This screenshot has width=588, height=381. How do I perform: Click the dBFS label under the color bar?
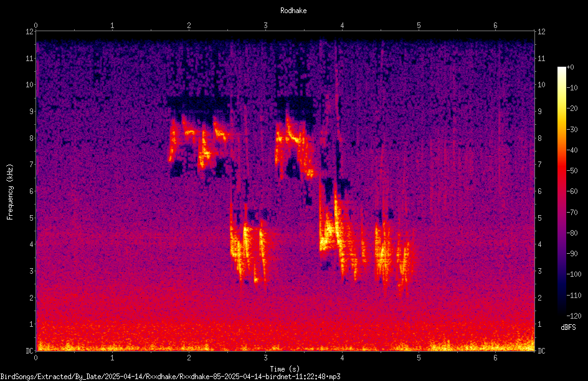point(568,327)
